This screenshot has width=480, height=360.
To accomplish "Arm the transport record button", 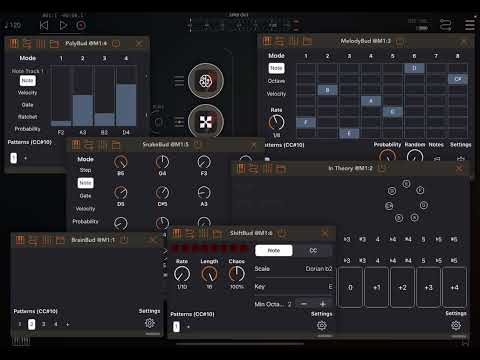I will (81, 25).
